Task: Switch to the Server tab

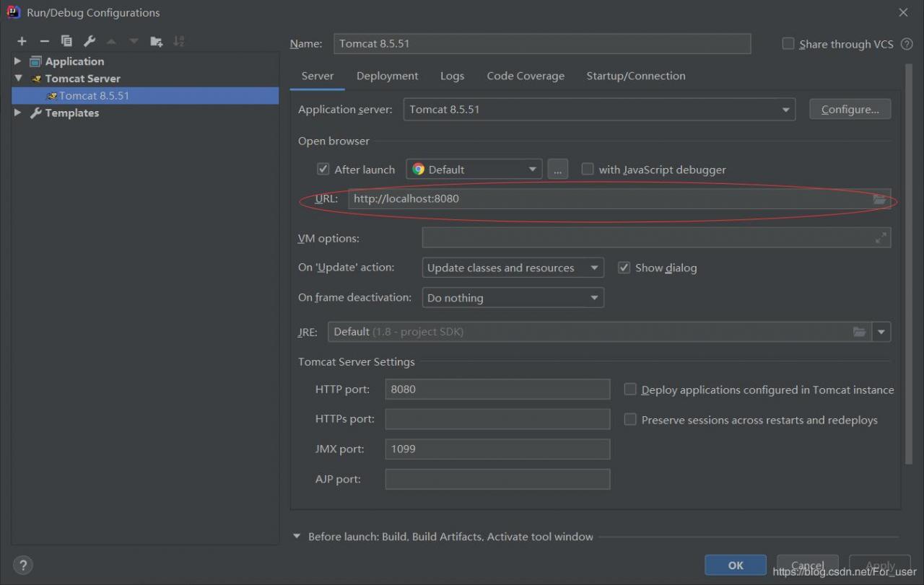Action: [x=318, y=76]
